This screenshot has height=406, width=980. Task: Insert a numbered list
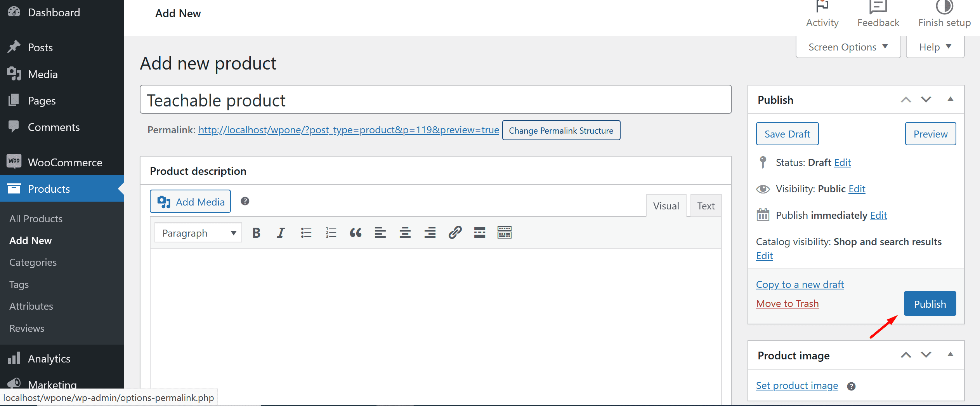tap(331, 233)
